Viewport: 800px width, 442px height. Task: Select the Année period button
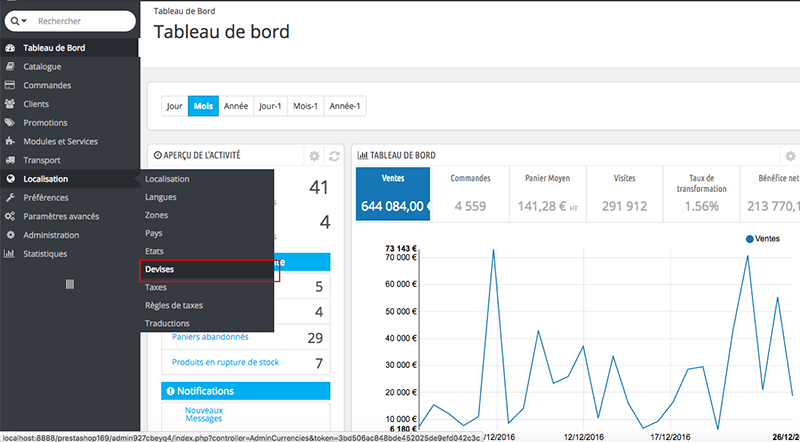(236, 105)
